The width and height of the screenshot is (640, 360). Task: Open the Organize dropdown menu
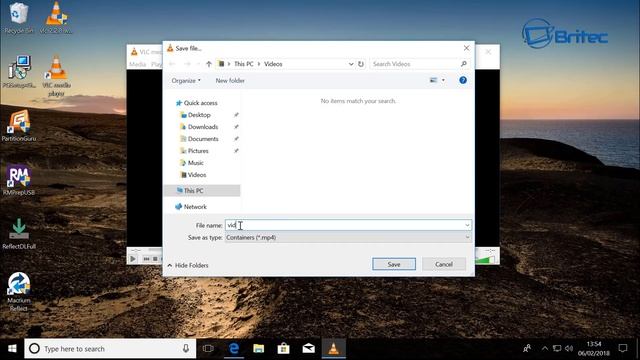[x=186, y=80]
